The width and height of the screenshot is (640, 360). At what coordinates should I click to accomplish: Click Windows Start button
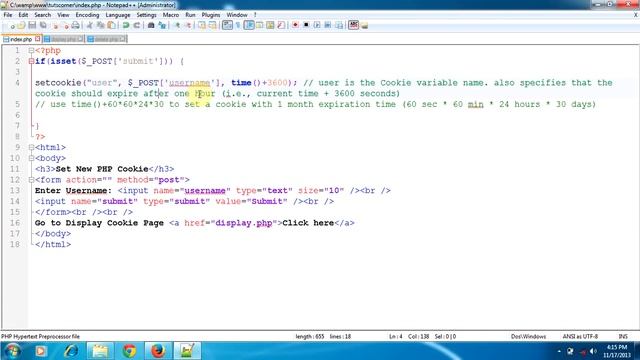click(13, 351)
